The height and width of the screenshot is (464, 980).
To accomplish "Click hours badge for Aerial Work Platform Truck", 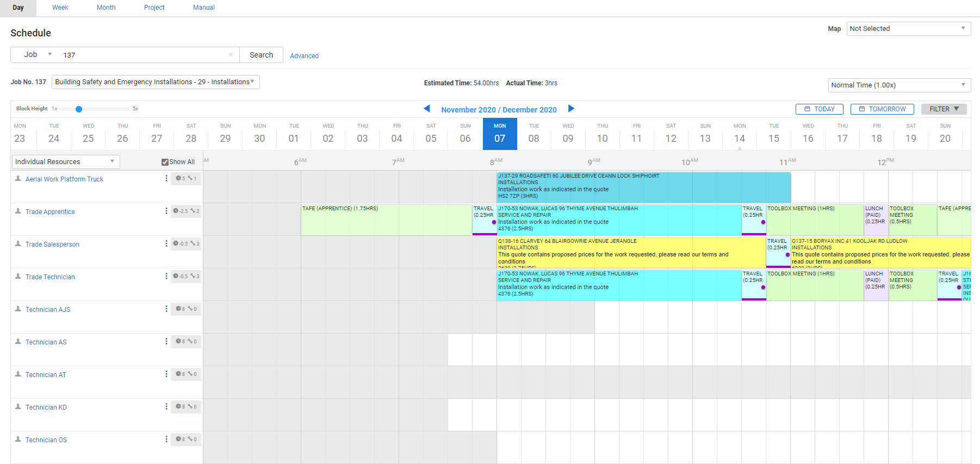I will point(186,178).
